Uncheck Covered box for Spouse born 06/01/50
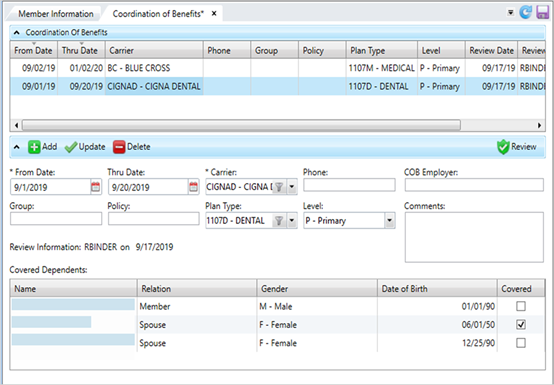The width and height of the screenshot is (554, 385). [x=521, y=325]
